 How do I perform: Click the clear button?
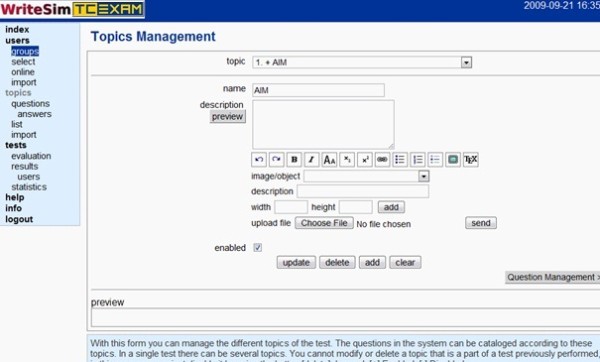click(x=405, y=263)
